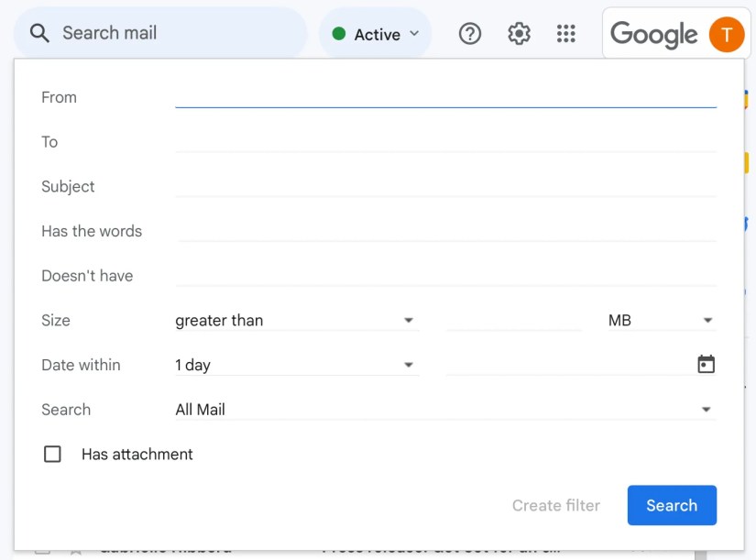Click into the Subject field
Image resolution: width=756 pixels, height=560 pixels.
tap(445, 186)
